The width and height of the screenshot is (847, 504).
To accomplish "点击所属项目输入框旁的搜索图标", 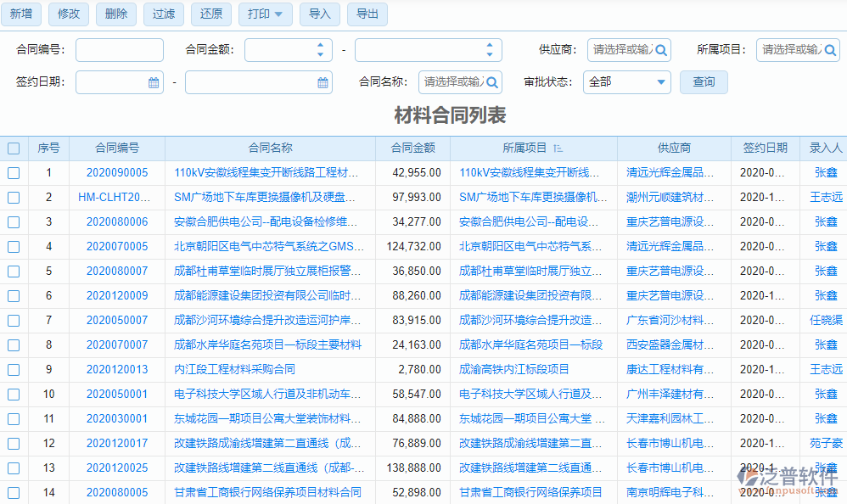I will (x=829, y=51).
